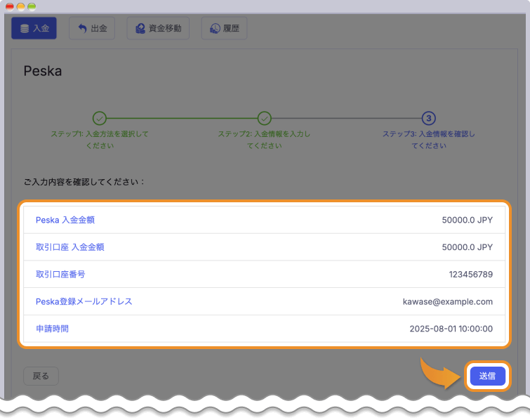Maximize the window with the green button
Image resolution: width=530 pixels, height=420 pixels.
click(32, 6)
